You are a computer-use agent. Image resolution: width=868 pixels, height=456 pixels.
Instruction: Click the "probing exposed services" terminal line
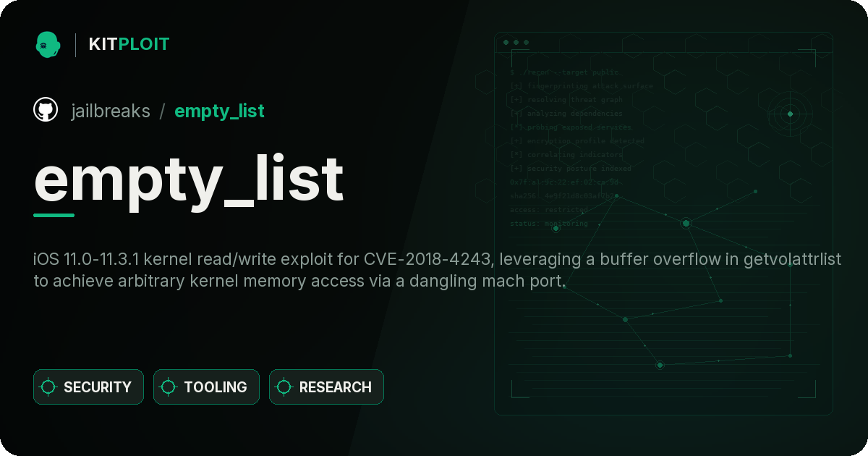point(571,127)
